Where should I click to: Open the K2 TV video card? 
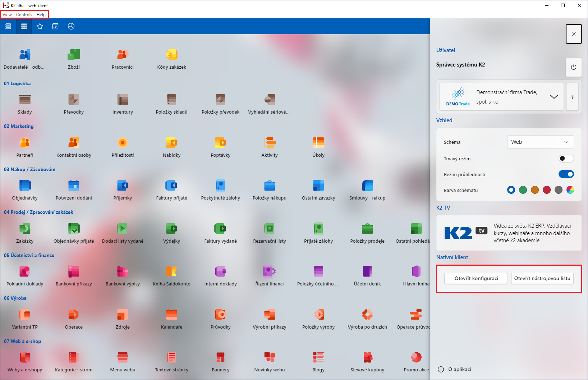(509, 233)
